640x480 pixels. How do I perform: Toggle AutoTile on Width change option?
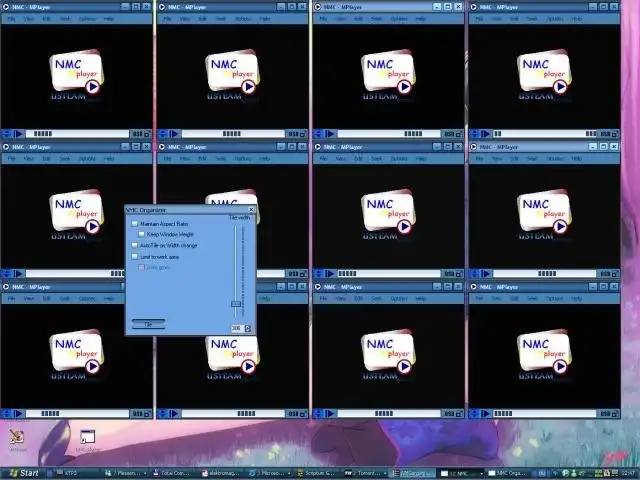tap(135, 245)
